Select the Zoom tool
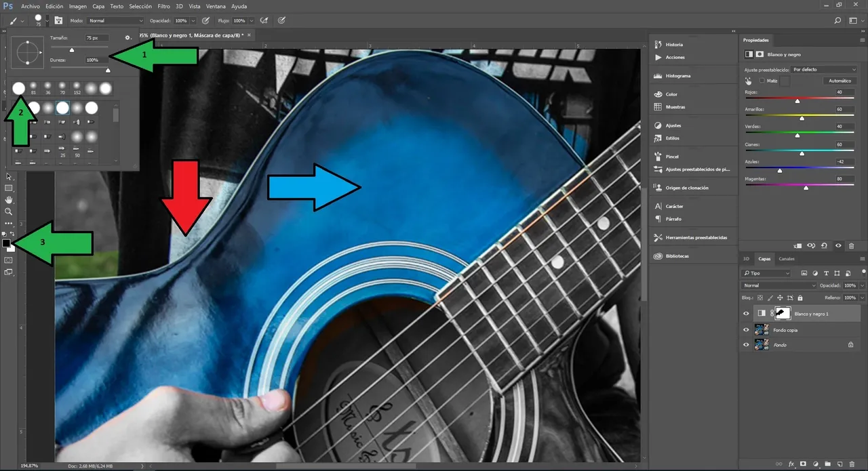 [9, 211]
